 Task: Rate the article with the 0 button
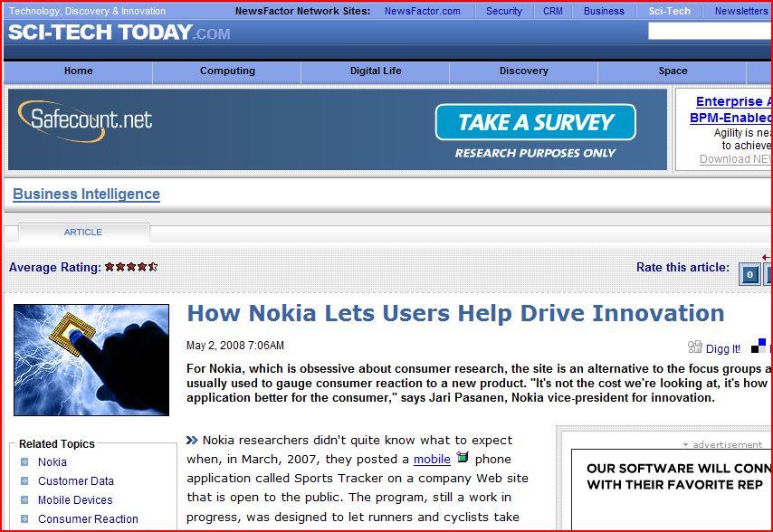click(749, 275)
